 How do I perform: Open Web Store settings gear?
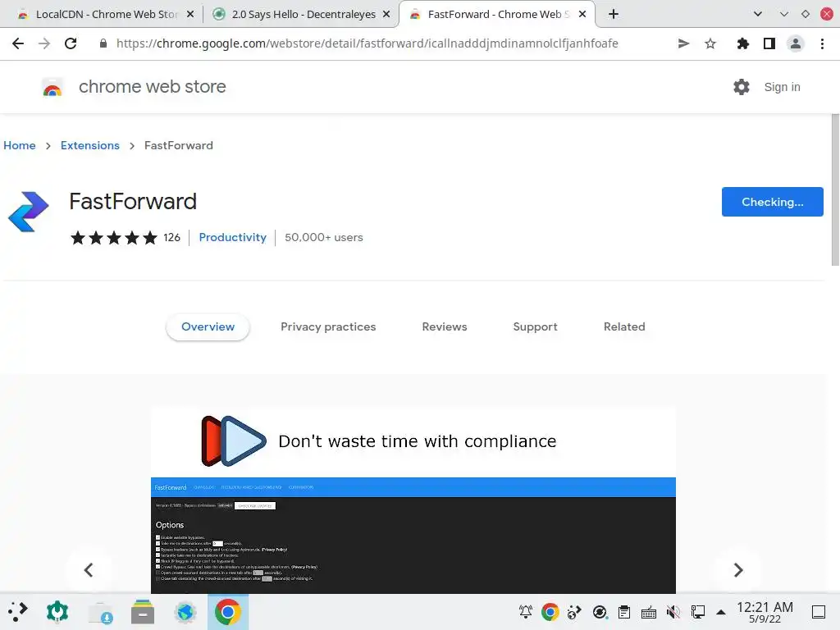point(742,87)
